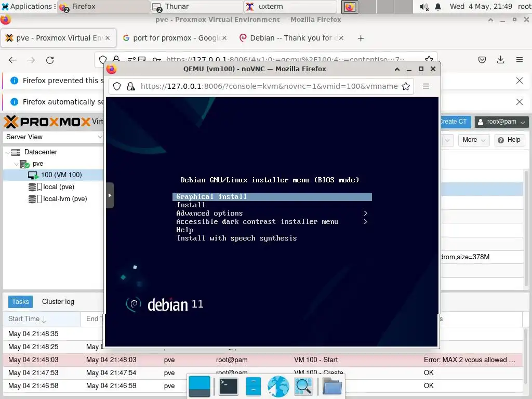Image resolution: width=532 pixels, height=399 pixels.
Task: Click the notification bell tray icon
Action: pos(438,6)
